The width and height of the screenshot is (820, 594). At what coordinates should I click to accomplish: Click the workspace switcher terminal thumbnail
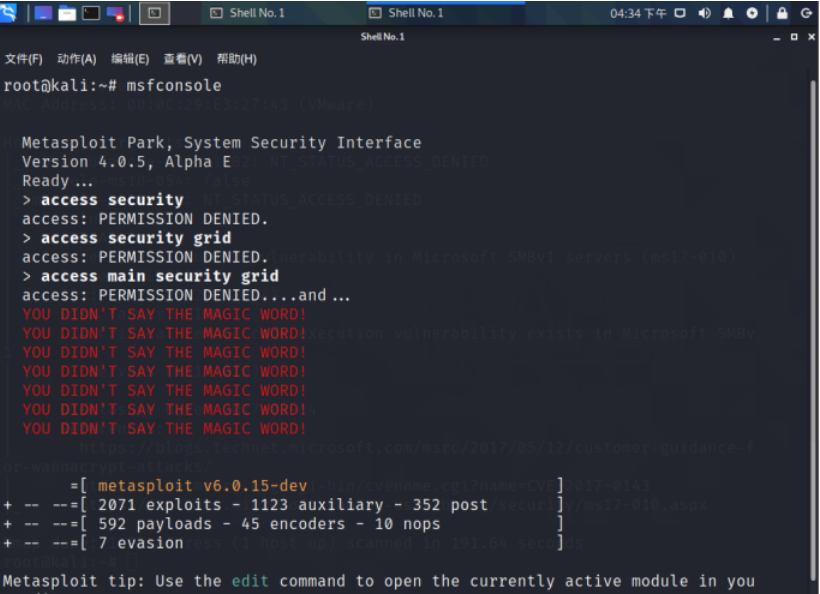154,13
